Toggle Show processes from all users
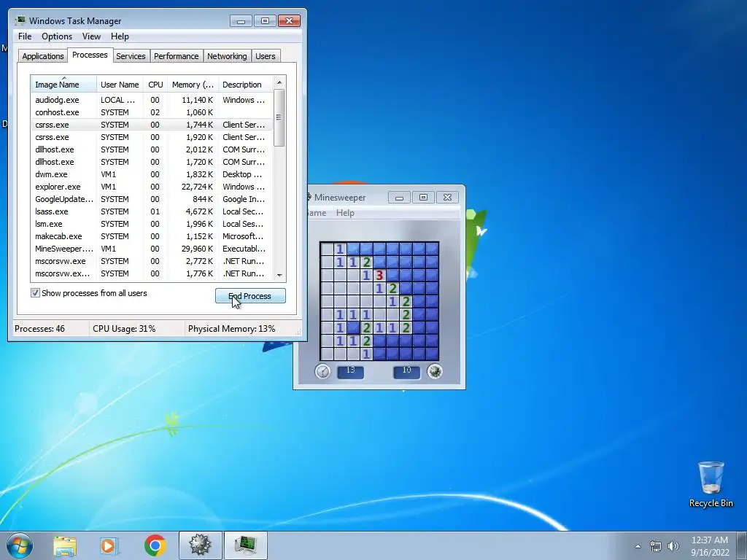The image size is (747, 560). pyautogui.click(x=35, y=293)
